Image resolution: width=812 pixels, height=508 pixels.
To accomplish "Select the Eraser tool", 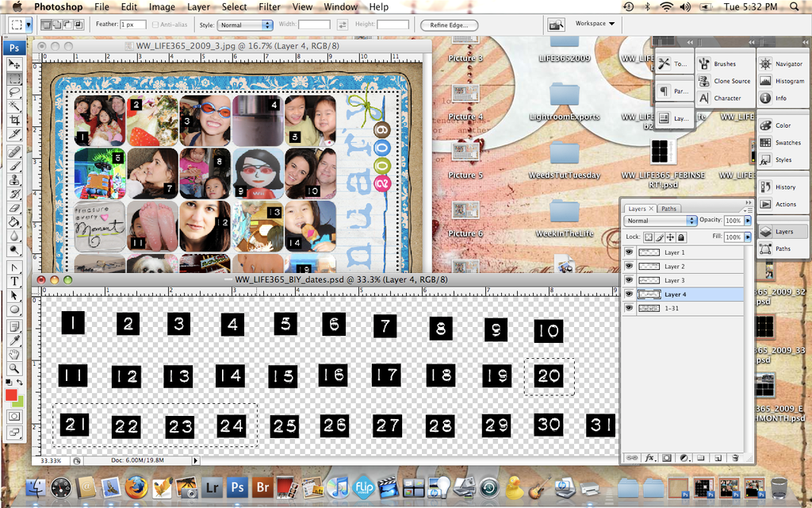I will point(14,208).
